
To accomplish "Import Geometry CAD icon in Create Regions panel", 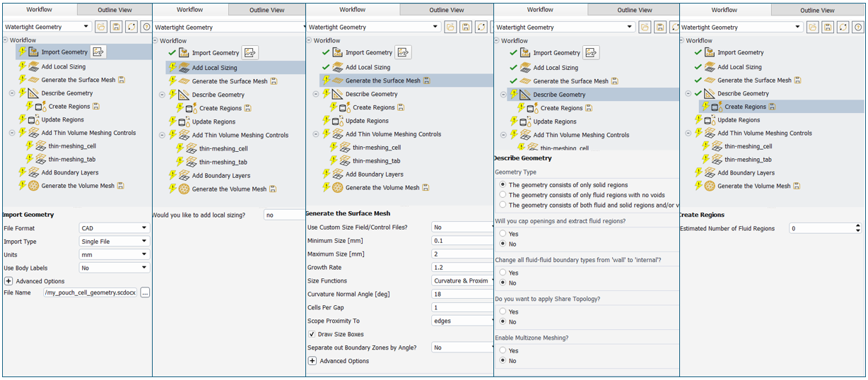I will [x=708, y=52].
